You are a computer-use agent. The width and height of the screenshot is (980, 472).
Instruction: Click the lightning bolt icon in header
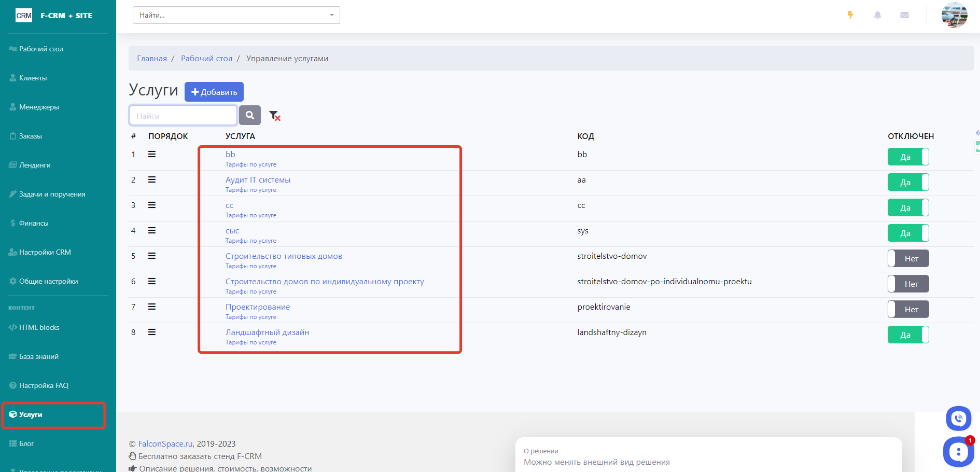point(850,15)
